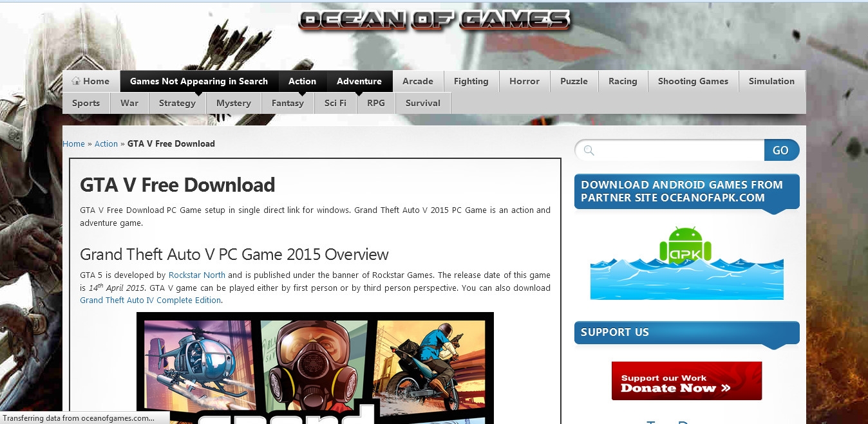
Task: Click the magnifier icon in the search box
Action: [588, 150]
